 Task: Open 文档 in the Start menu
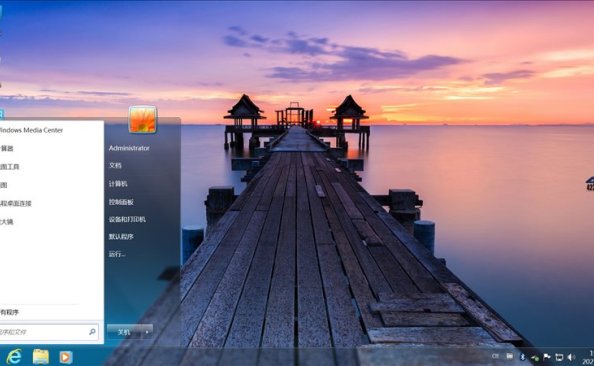(115, 165)
